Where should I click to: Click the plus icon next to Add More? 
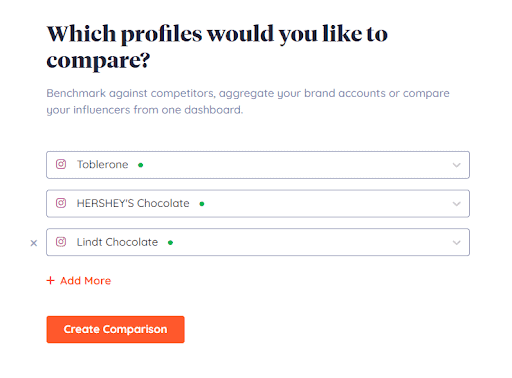[x=50, y=280]
